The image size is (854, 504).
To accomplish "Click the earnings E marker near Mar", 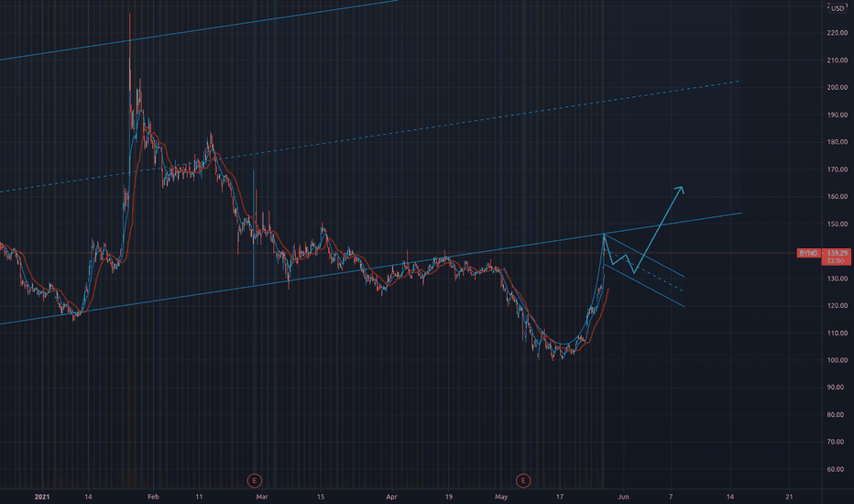I will tap(255, 480).
